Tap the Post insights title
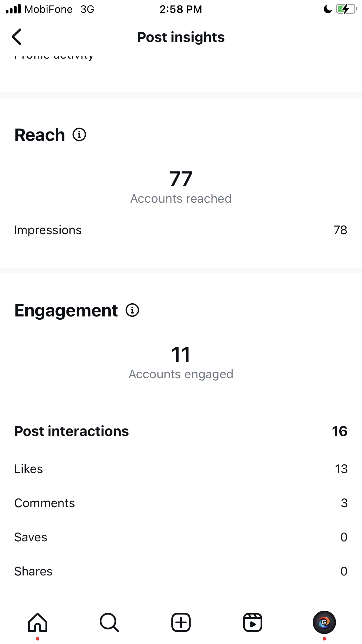Image resolution: width=362 pixels, height=644 pixels. tap(181, 37)
